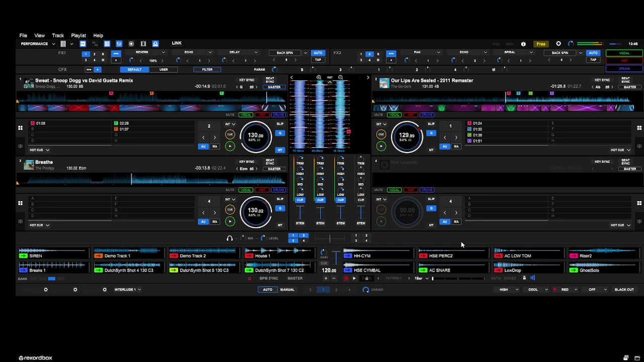Toggle SLIP mode on deck 1

[280, 124]
